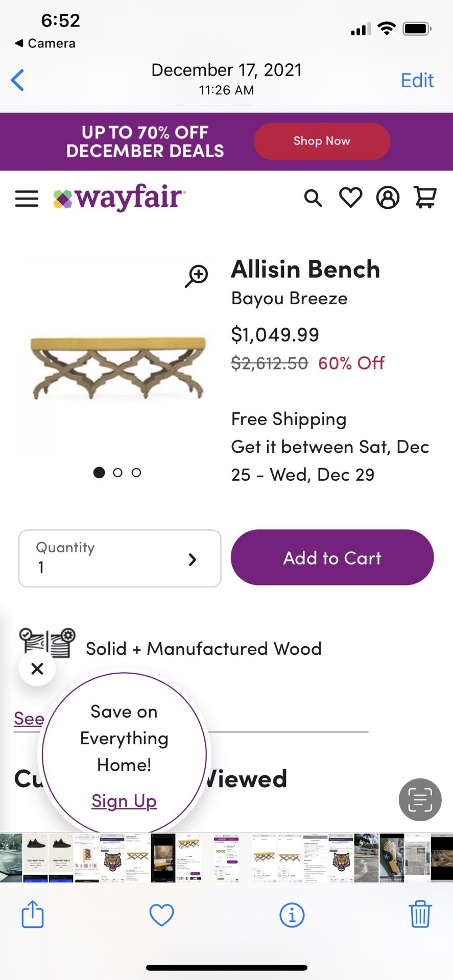Tap the Shop Now deals button
The image size is (453, 980).
tap(322, 141)
